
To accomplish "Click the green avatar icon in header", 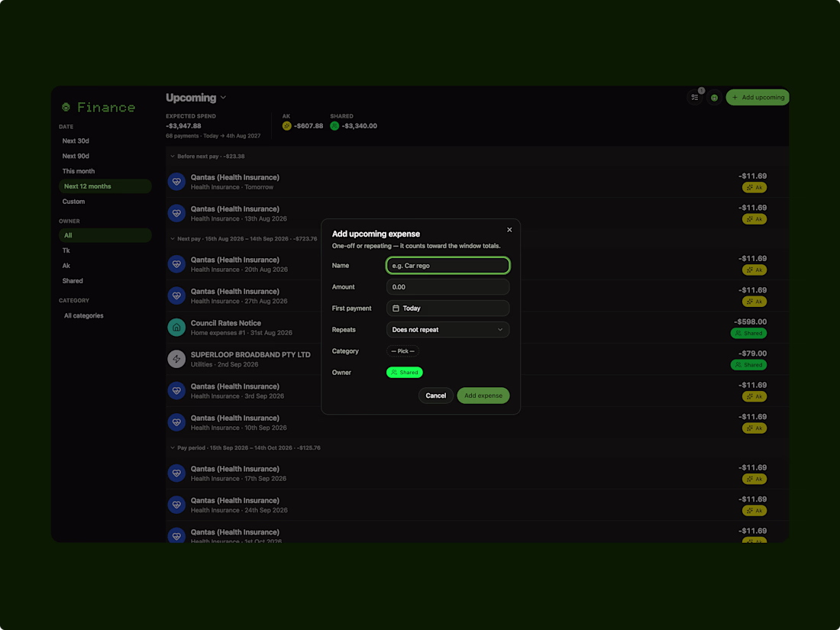I will [x=714, y=98].
